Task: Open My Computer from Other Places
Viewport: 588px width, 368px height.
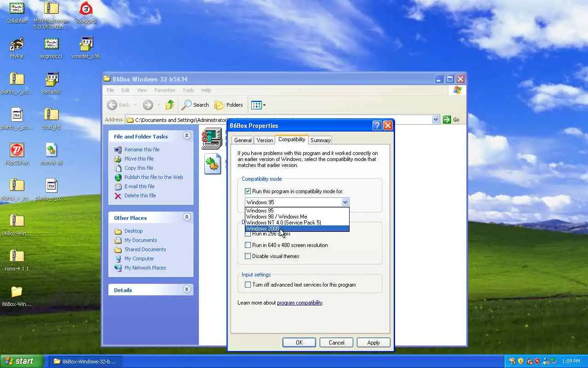Action: pyautogui.click(x=139, y=259)
